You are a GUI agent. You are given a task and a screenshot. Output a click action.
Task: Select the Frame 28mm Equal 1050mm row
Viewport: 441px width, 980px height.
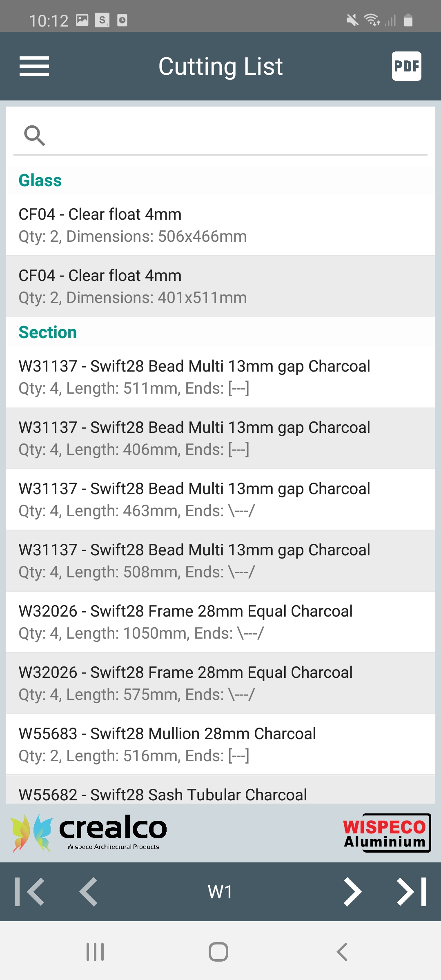220,622
